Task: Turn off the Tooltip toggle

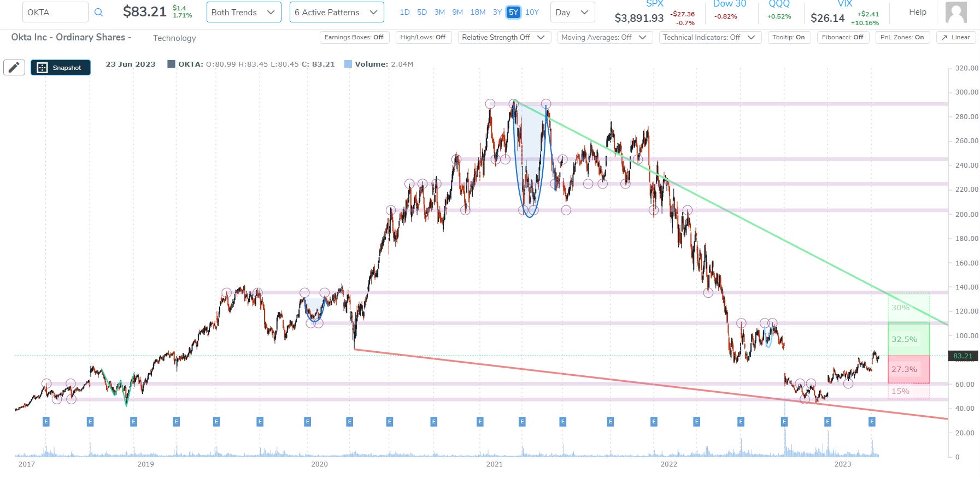Action: click(x=789, y=37)
